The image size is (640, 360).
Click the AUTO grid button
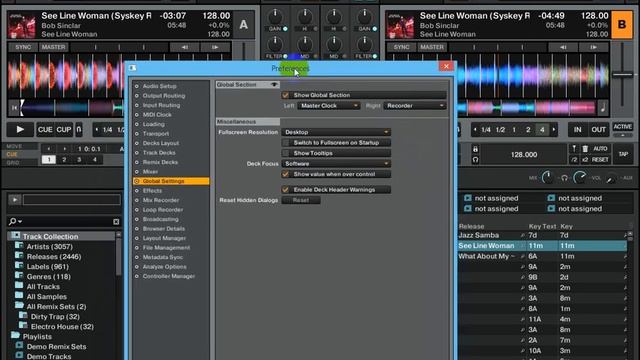(600, 149)
